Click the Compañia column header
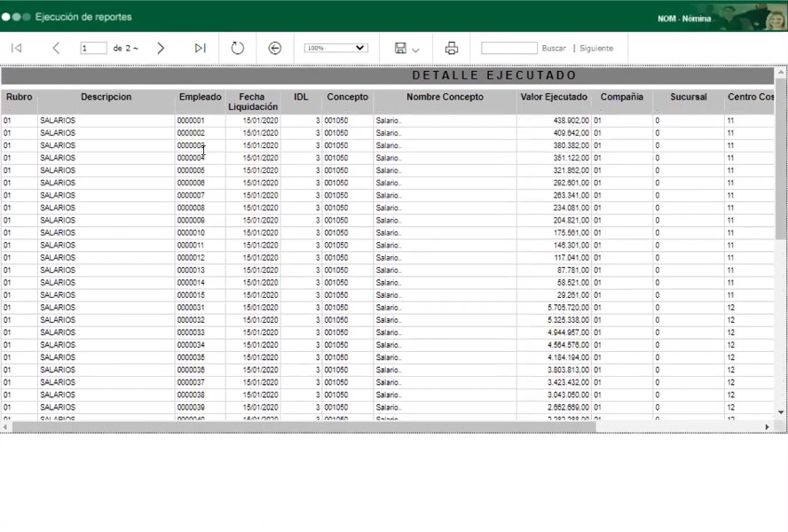The image size is (788, 532). tap(622, 97)
